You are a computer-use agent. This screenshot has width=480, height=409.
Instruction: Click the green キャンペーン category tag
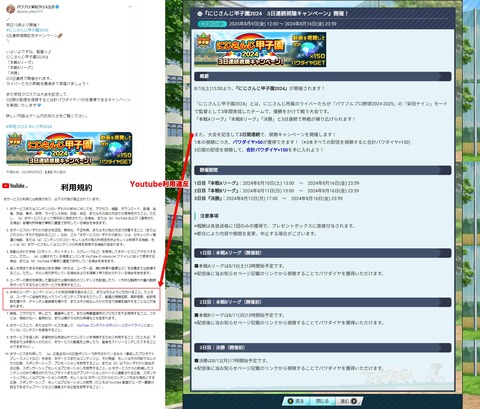[x=212, y=24]
